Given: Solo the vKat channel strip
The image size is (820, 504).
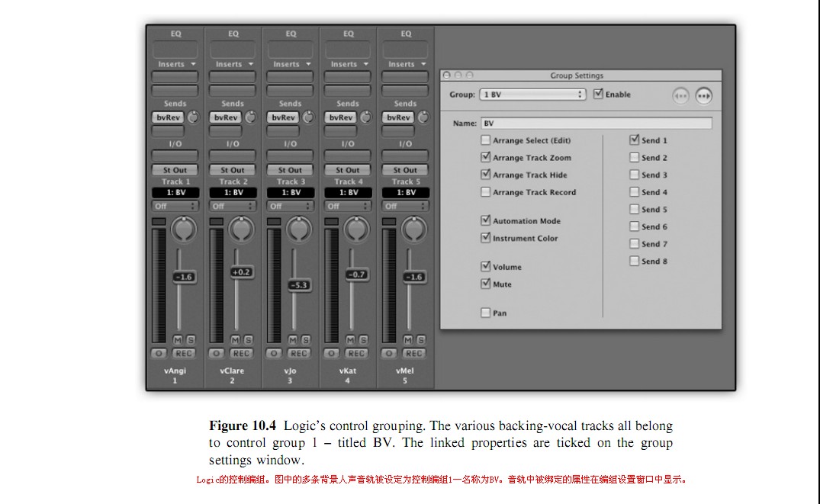Looking at the screenshot, I should click(363, 340).
